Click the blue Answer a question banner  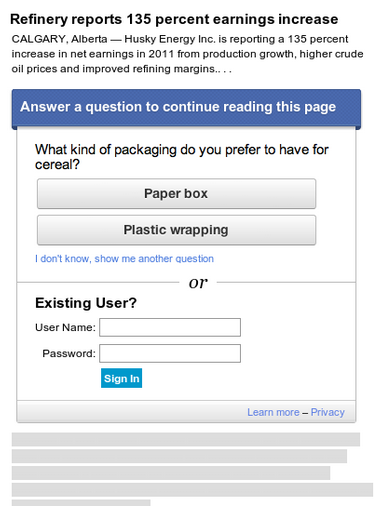[186, 108]
